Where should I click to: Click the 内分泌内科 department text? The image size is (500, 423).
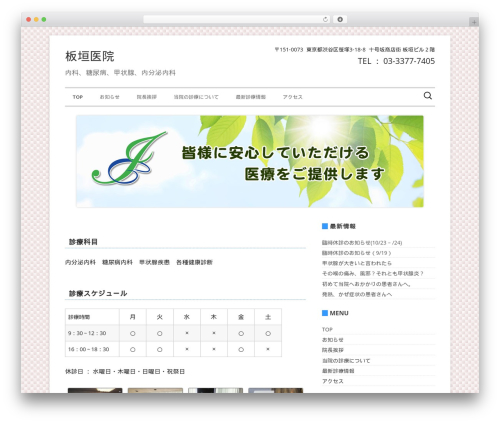[x=80, y=262]
